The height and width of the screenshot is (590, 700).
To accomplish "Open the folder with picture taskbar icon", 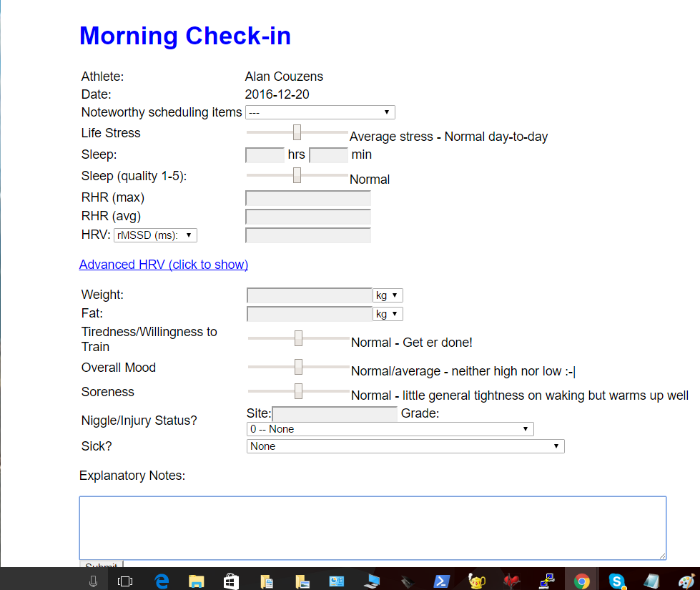I will pyautogui.click(x=302, y=581).
